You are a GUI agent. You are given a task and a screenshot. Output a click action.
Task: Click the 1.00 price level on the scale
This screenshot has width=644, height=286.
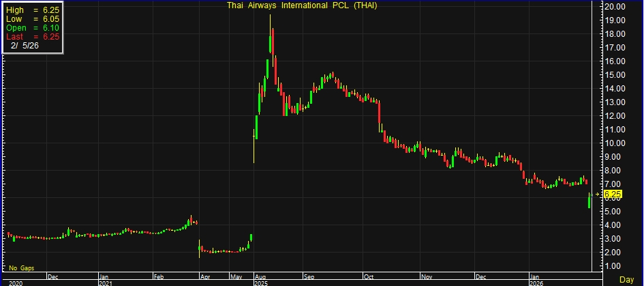pos(613,266)
